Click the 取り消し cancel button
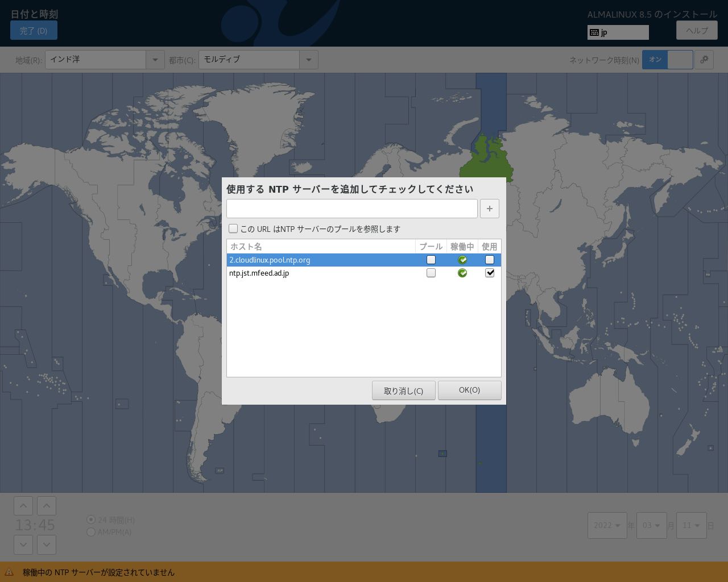The height and width of the screenshot is (582, 728). 403,390
